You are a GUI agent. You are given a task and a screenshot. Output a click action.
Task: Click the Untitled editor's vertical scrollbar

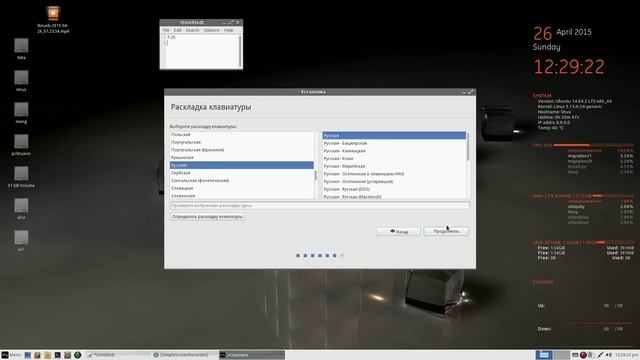(240, 51)
